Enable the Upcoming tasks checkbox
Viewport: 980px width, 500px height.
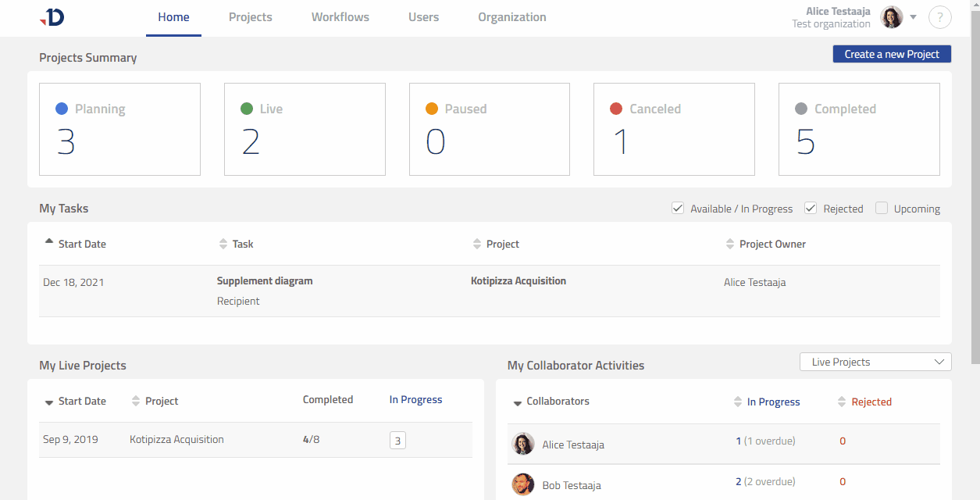pyautogui.click(x=882, y=209)
